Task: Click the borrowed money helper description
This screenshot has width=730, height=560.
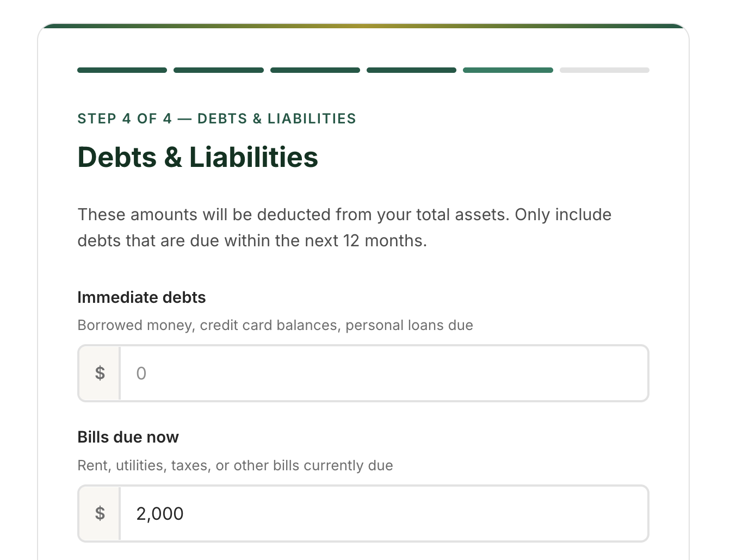Action: coord(275,325)
